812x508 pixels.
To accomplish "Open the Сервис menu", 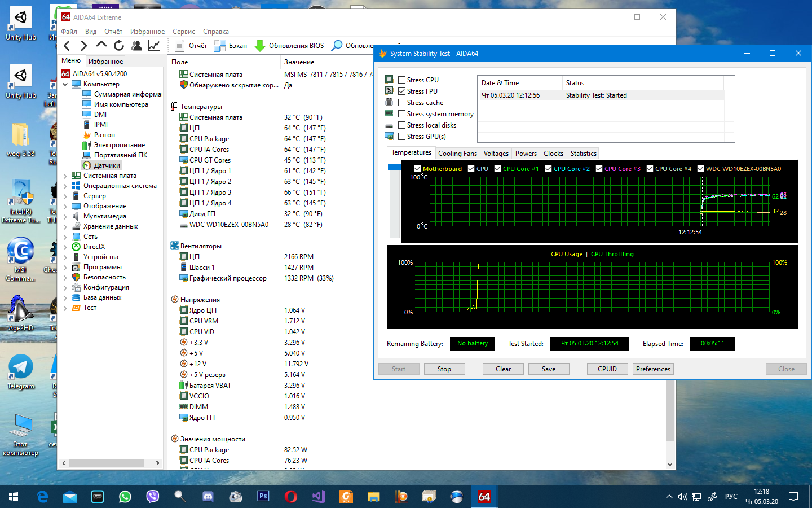I will 184,32.
